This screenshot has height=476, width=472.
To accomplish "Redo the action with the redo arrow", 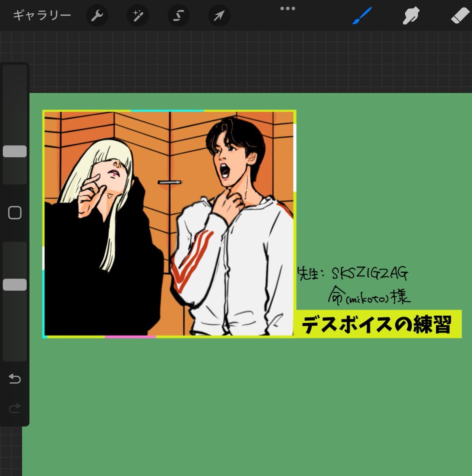I will pos(15,408).
